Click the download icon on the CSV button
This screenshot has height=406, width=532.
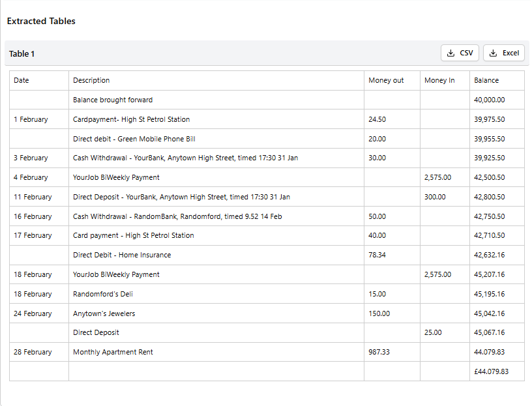tap(451, 53)
